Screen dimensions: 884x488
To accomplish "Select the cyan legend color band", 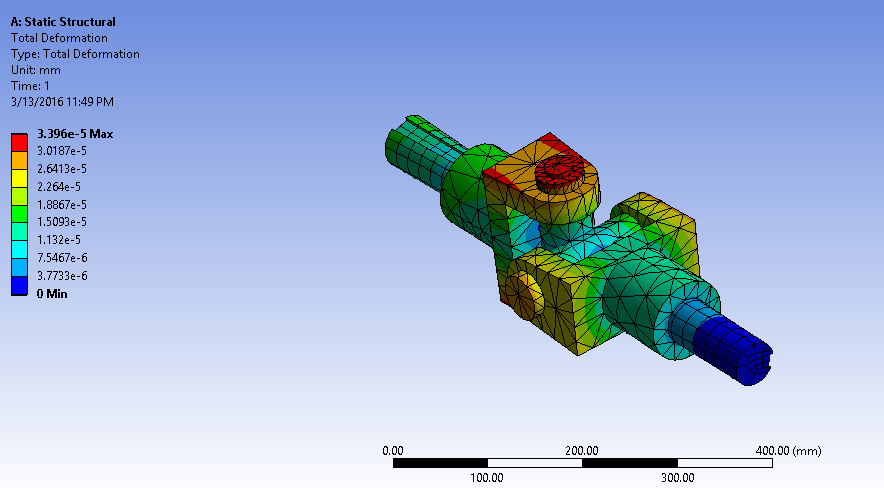I will tap(19, 250).
